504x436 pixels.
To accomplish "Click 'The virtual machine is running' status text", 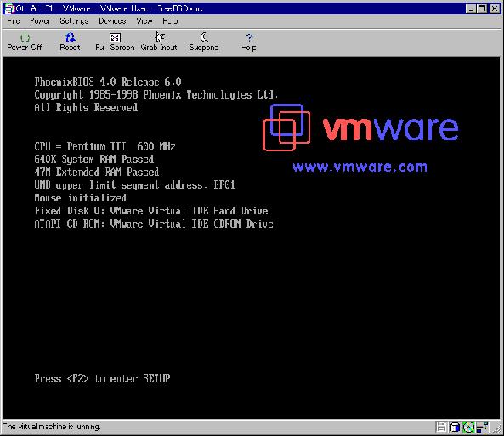I will (x=52, y=427).
